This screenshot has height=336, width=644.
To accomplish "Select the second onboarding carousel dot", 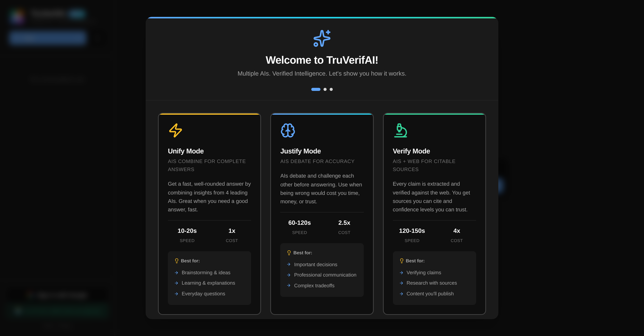I will (x=325, y=89).
